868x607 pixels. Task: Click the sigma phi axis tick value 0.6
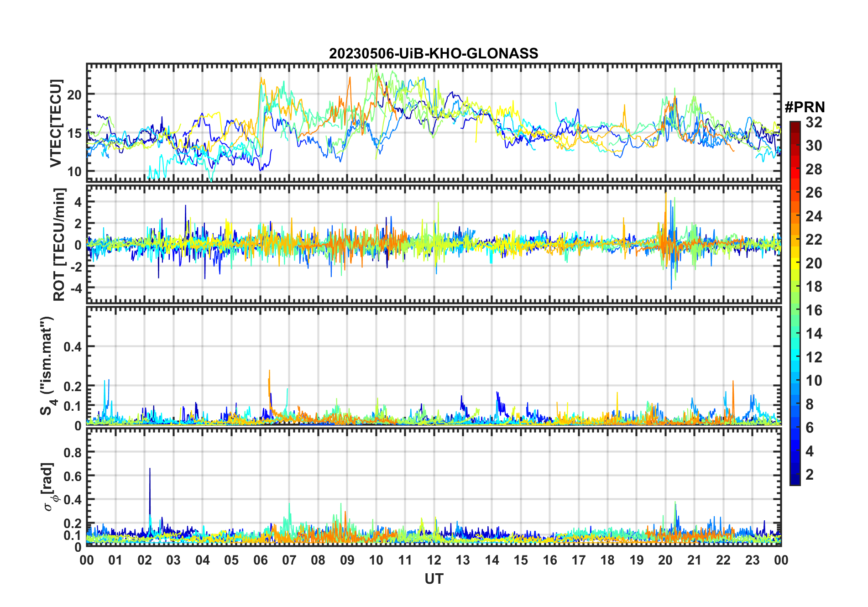tap(73, 476)
